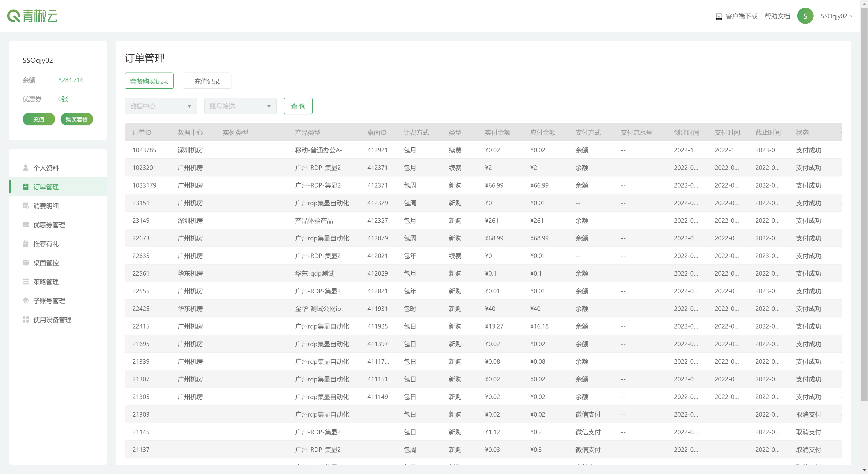
Task: Click the 消费明细 sidebar icon
Action: pyautogui.click(x=26, y=206)
